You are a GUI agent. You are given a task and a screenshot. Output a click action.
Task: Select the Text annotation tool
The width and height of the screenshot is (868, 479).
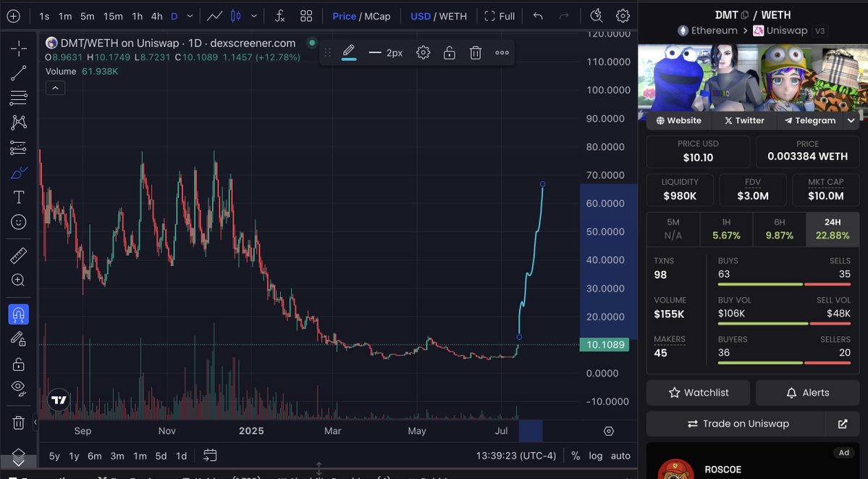pos(18,197)
